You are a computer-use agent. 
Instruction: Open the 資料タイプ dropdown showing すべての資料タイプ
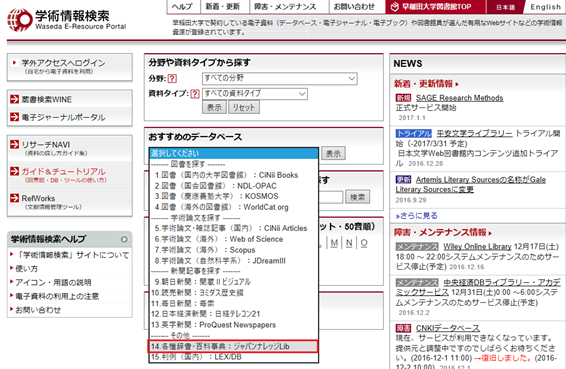255,94
